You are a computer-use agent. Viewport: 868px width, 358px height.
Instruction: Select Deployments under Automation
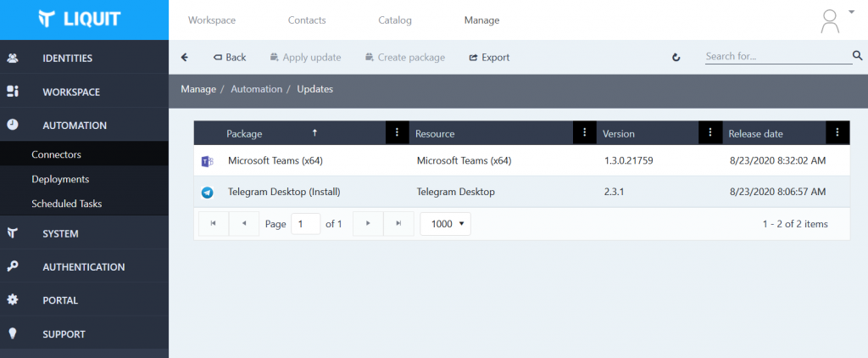click(x=84, y=179)
